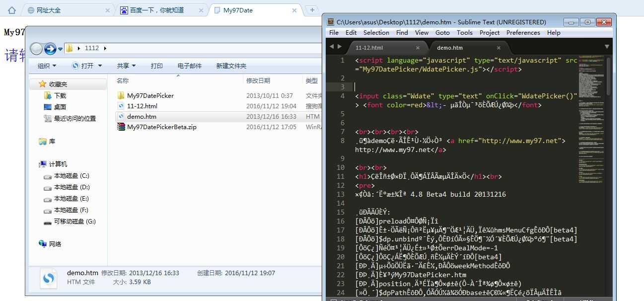
Task: Go back in Explorer window
Action: (36, 48)
